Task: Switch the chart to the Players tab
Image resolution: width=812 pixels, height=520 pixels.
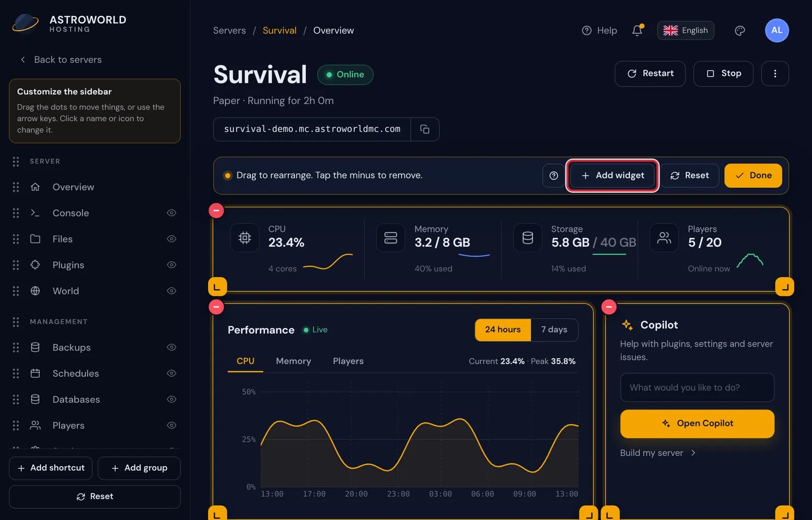Action: click(348, 361)
